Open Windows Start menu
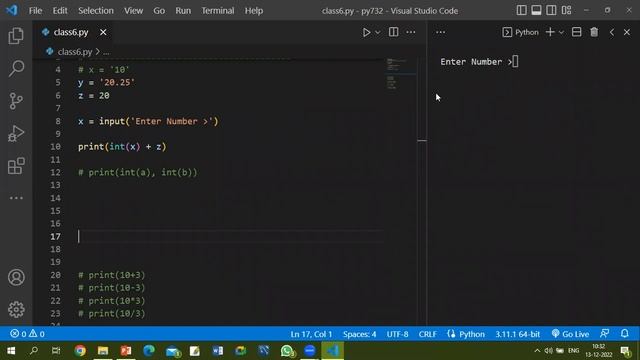The image size is (640, 360). click(x=11, y=351)
